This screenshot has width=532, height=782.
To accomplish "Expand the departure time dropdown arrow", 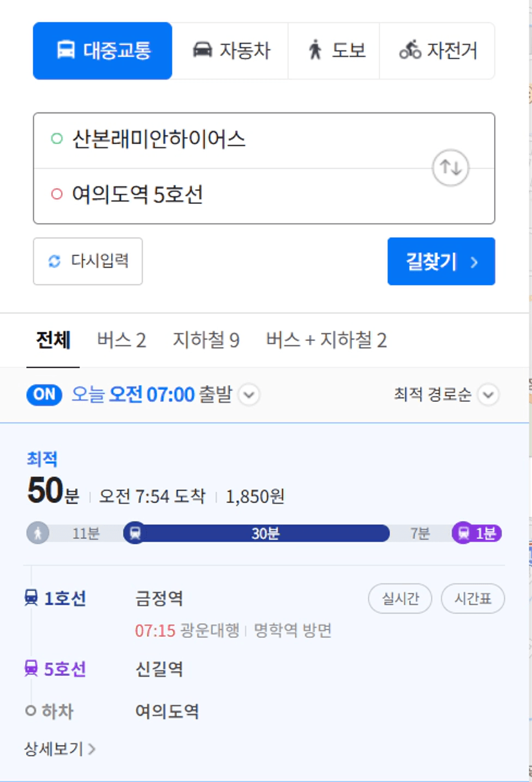I will pos(249,394).
